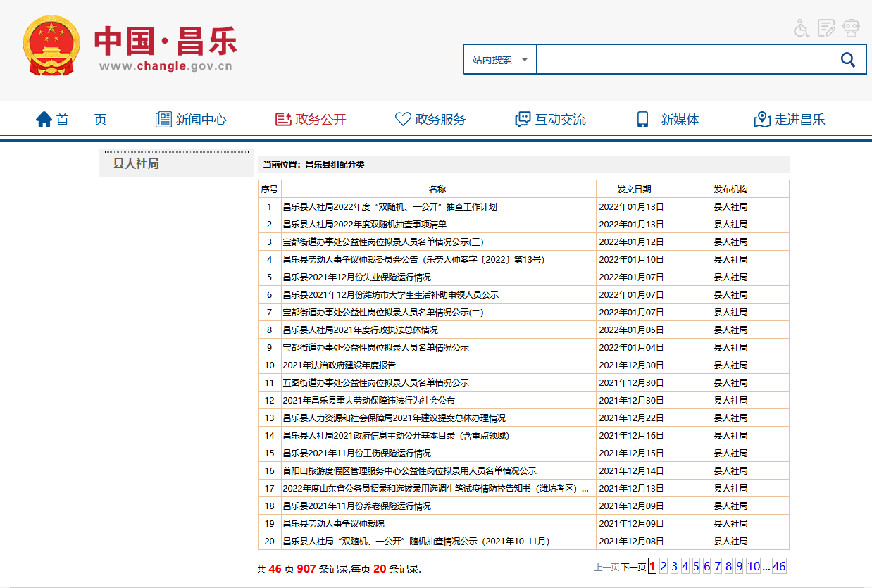This screenshot has height=588, width=872.
Task: Open the document edit pencil icon
Action: (x=826, y=27)
